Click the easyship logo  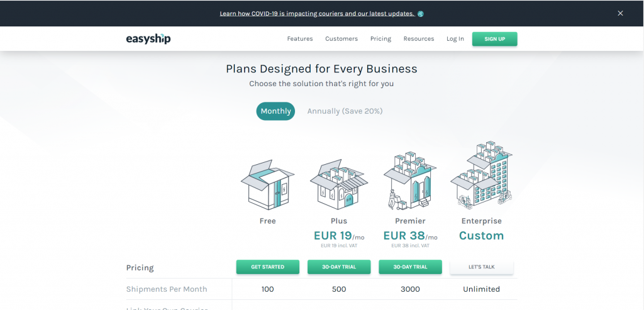[148, 39]
